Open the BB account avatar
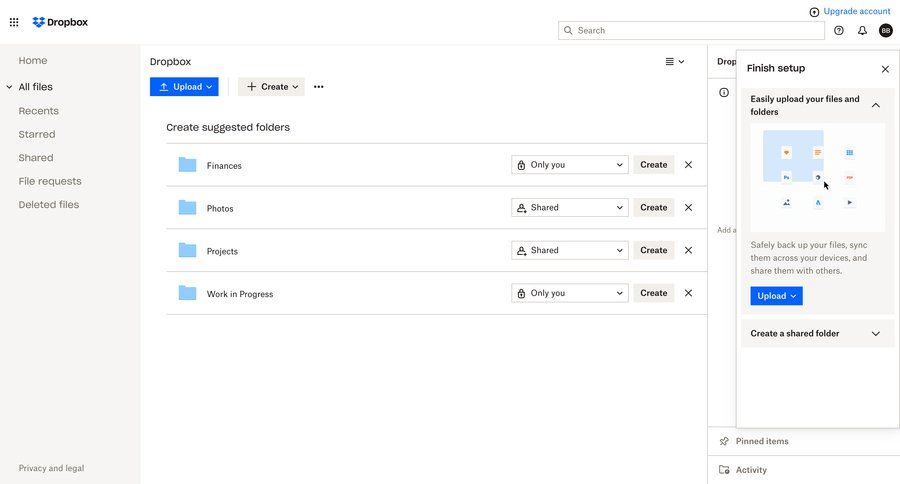This screenshot has height=484, width=900. [886, 30]
